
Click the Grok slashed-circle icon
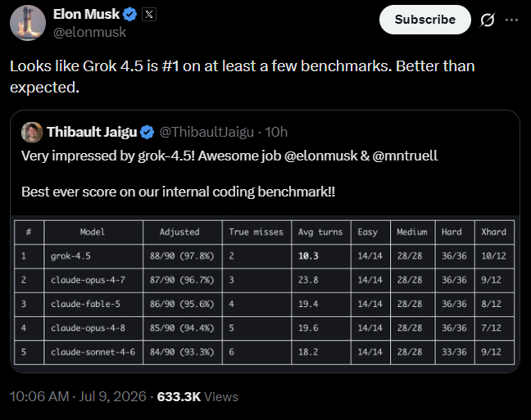point(488,20)
